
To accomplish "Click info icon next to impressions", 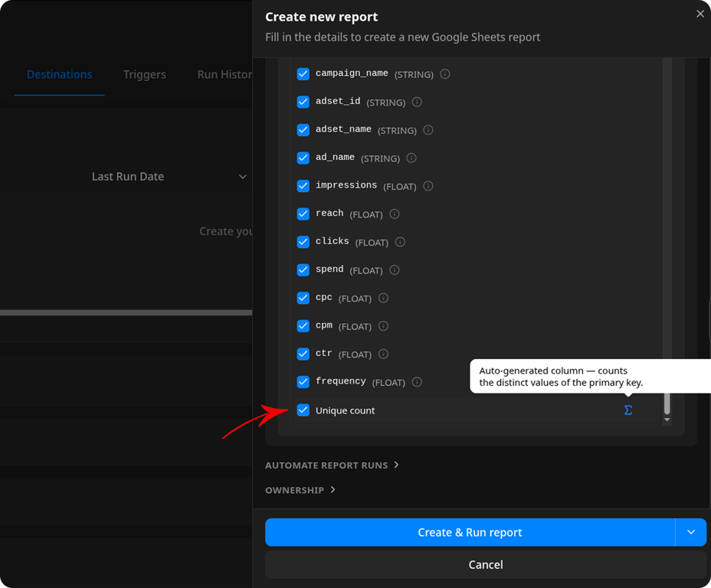I will click(428, 186).
